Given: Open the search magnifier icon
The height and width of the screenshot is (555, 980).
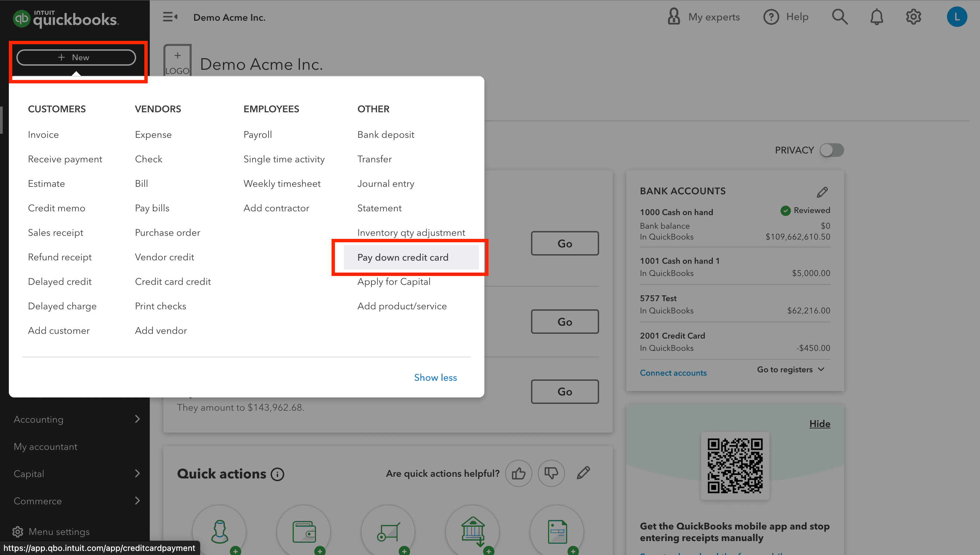Looking at the screenshot, I should 840,17.
